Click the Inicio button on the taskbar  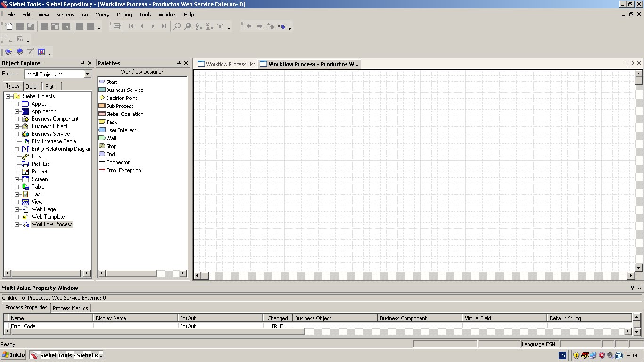click(x=13, y=355)
